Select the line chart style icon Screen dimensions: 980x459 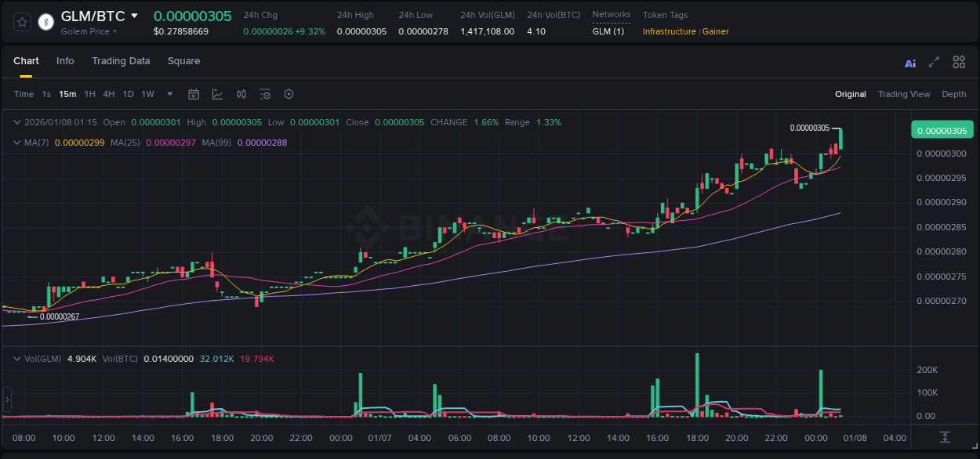point(217,94)
